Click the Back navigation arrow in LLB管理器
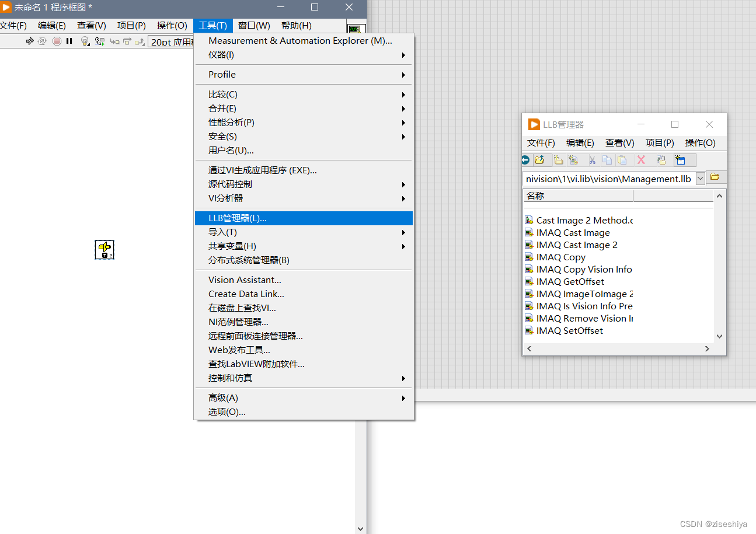 (x=525, y=160)
